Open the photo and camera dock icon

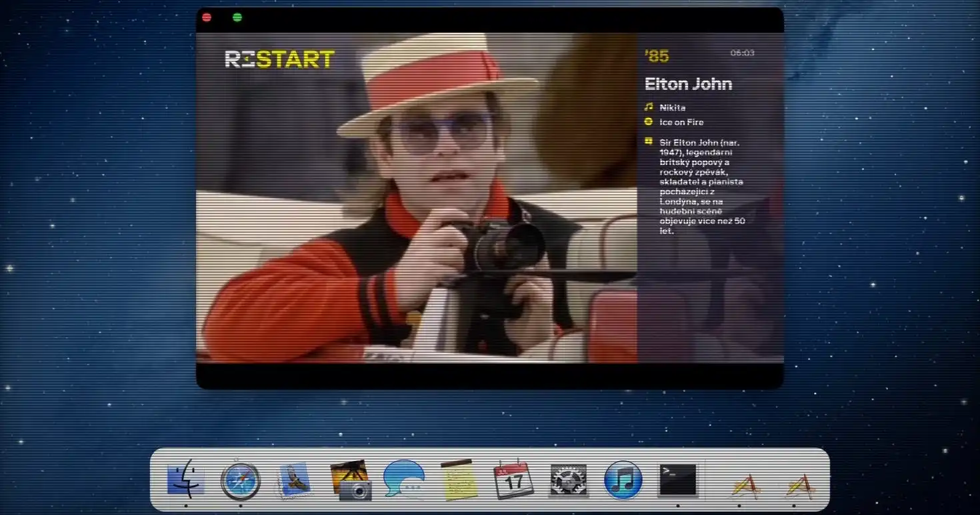351,480
